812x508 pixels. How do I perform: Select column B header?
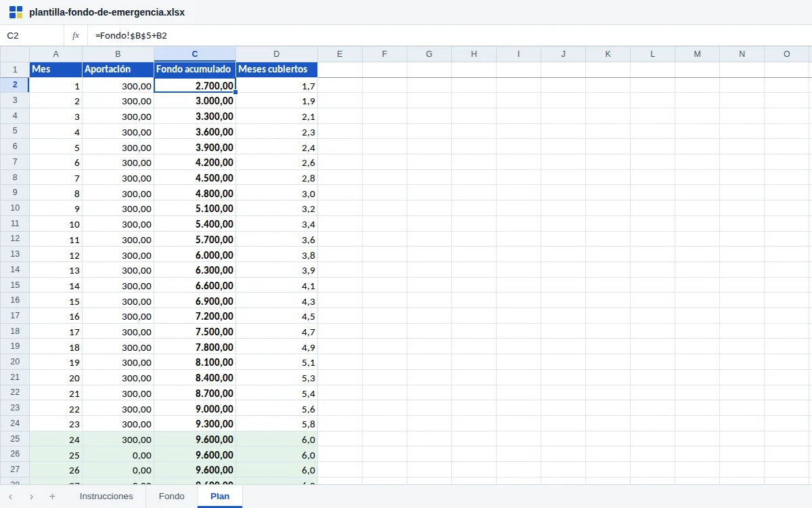click(x=118, y=54)
